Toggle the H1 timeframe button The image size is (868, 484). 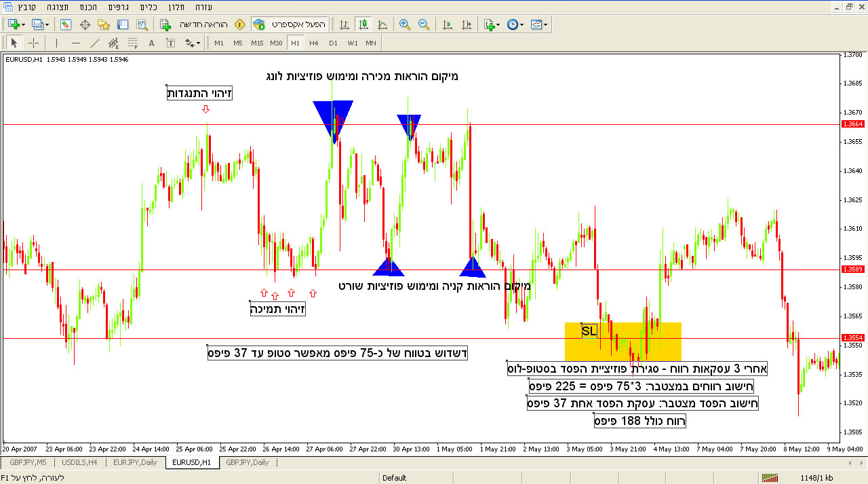[295, 43]
